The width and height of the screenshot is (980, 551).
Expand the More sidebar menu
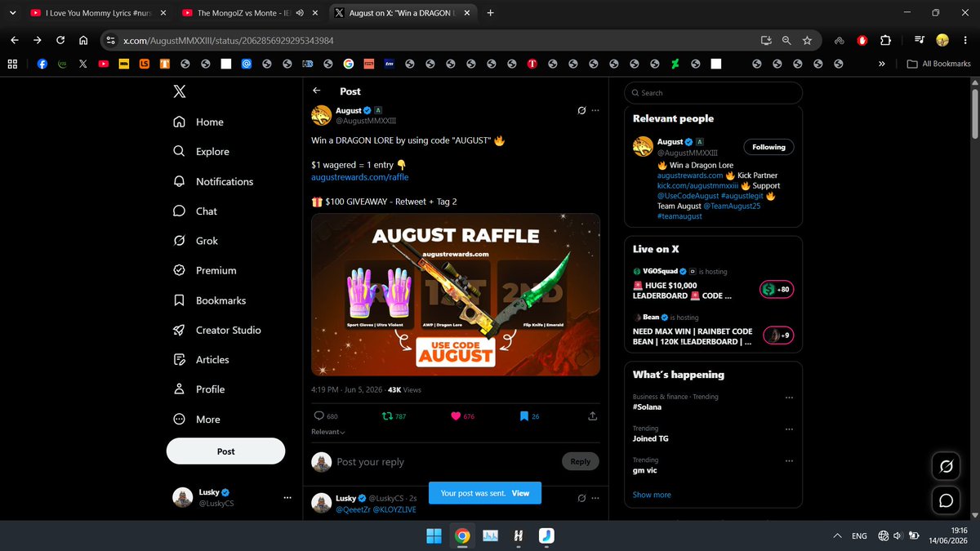(197, 419)
